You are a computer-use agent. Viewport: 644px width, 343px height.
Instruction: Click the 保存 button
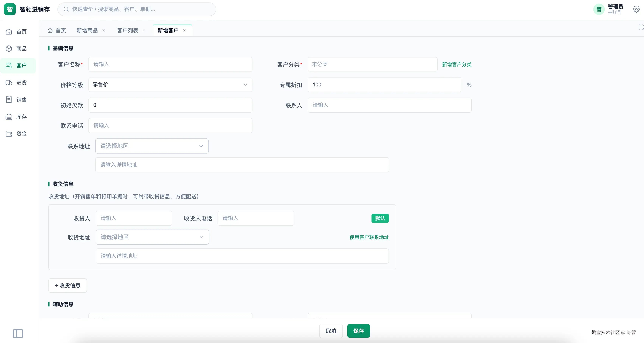tap(358, 331)
